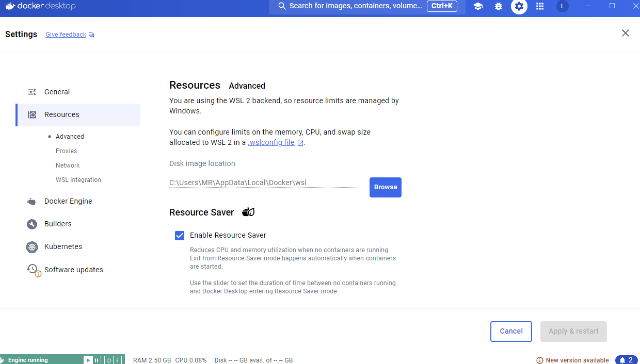
Task: Open the Give feedback link
Action: [66, 35]
